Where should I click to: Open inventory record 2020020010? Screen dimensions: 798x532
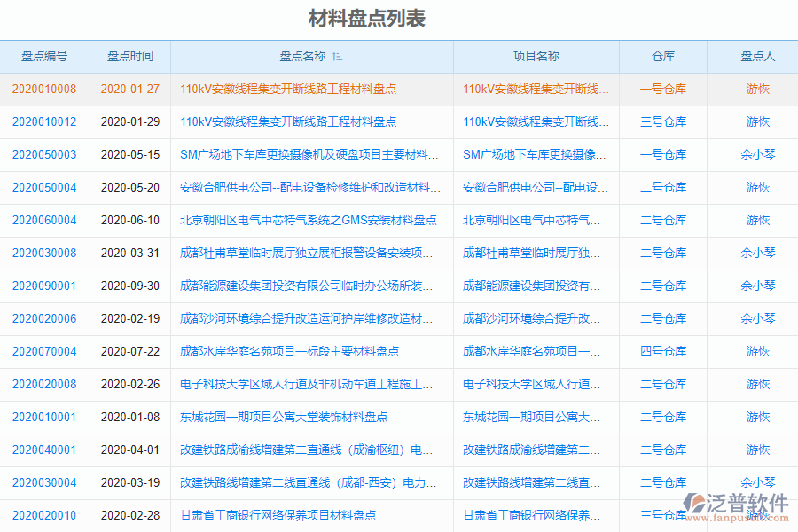click(46, 515)
